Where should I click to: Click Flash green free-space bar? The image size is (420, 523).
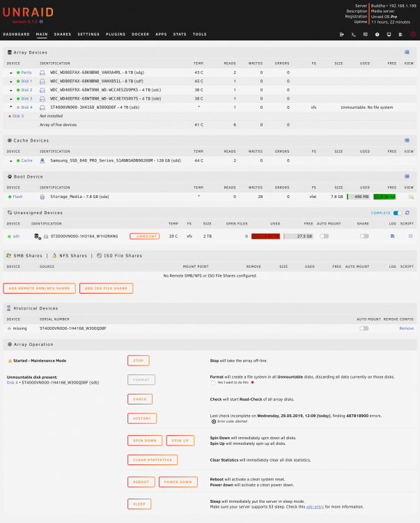coord(384,197)
